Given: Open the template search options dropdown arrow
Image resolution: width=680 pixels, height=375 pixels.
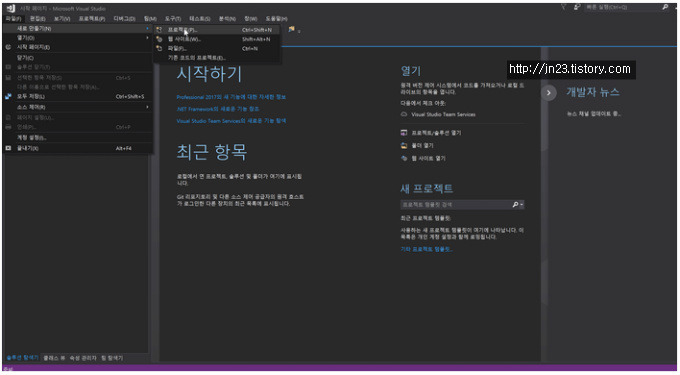Looking at the screenshot, I should pyautogui.click(x=521, y=205).
